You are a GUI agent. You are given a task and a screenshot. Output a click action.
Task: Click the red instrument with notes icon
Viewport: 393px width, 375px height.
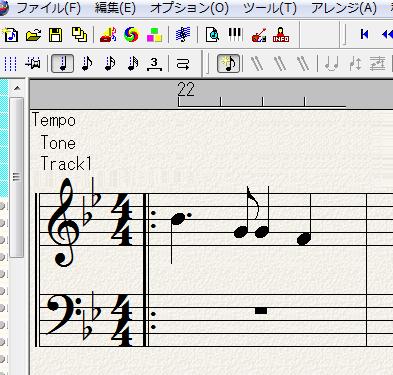108,35
